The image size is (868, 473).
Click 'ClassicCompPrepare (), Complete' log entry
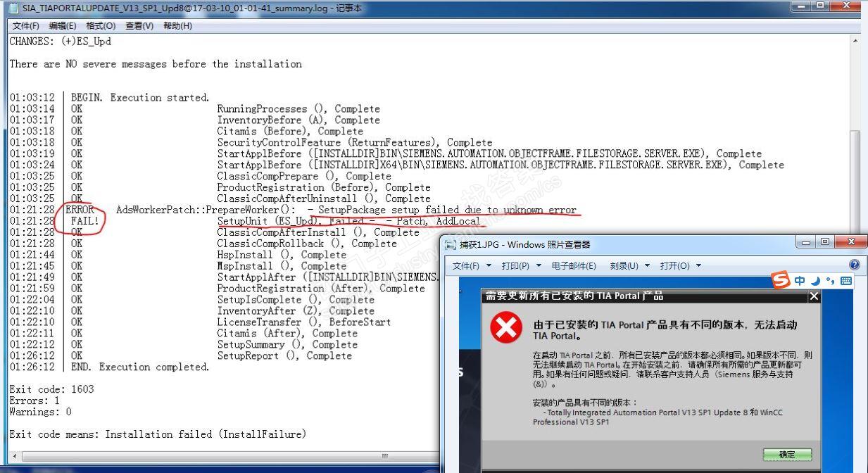[x=304, y=177]
